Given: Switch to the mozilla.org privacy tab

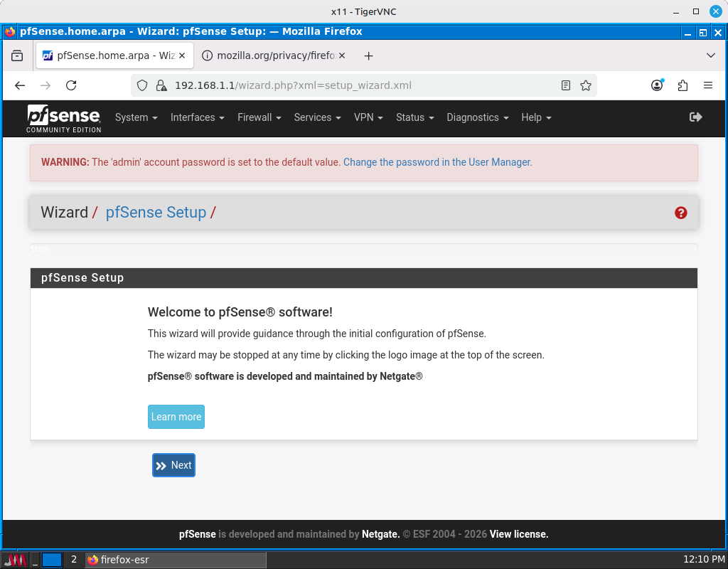Looking at the screenshot, I should pos(274,55).
